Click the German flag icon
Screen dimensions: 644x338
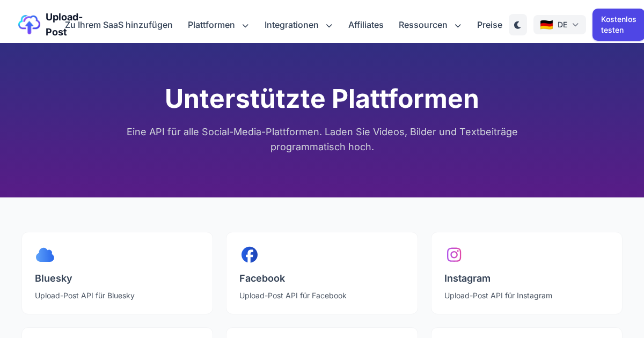(x=546, y=25)
